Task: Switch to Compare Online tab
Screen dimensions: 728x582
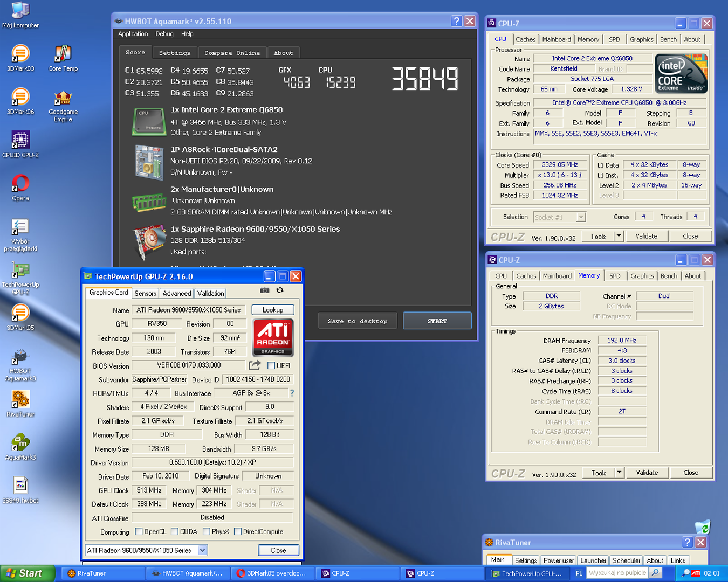Action: [232, 53]
